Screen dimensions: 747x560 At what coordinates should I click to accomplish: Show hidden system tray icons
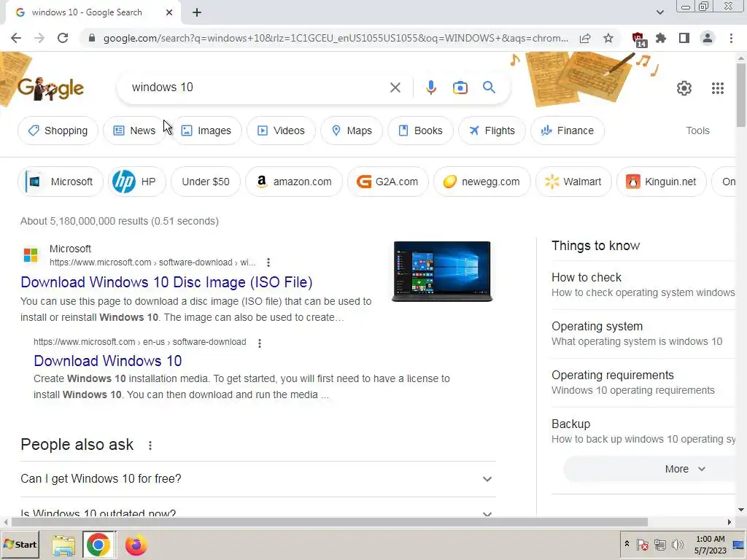[627, 544]
